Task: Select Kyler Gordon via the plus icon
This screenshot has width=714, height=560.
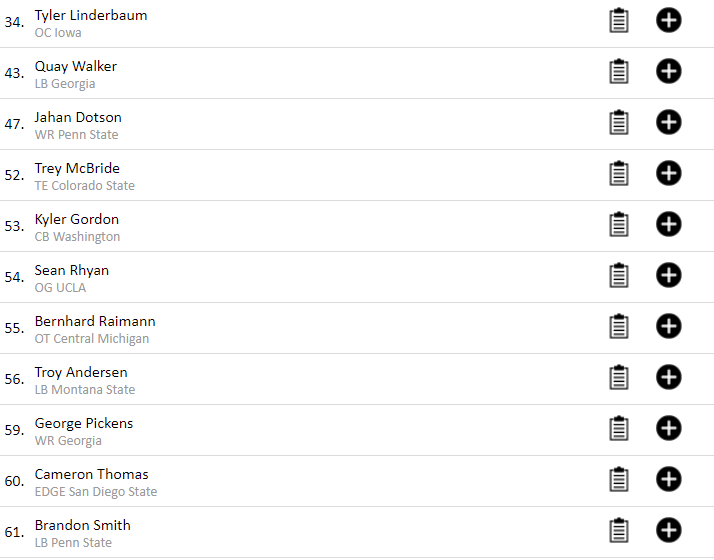Action: coord(668,224)
